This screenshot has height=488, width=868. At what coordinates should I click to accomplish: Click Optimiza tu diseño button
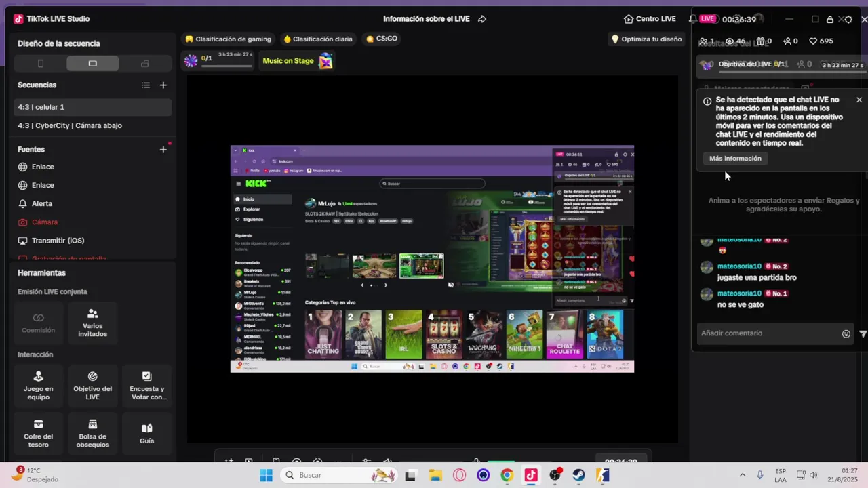pyautogui.click(x=646, y=39)
